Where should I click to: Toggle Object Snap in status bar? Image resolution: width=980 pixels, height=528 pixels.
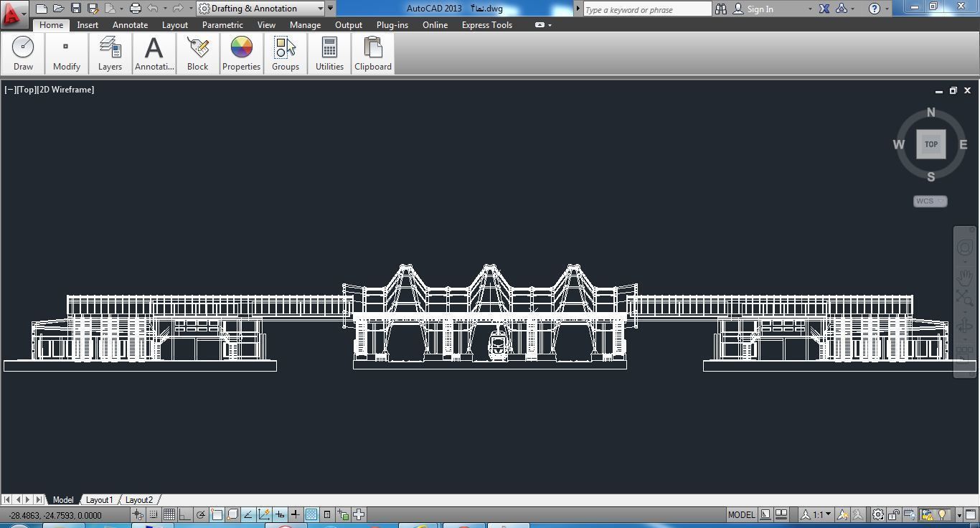point(217,514)
